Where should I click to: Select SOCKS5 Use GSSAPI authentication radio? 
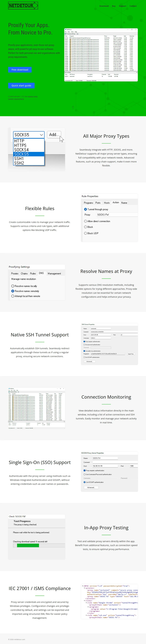pyautogui.click(x=84, y=482)
